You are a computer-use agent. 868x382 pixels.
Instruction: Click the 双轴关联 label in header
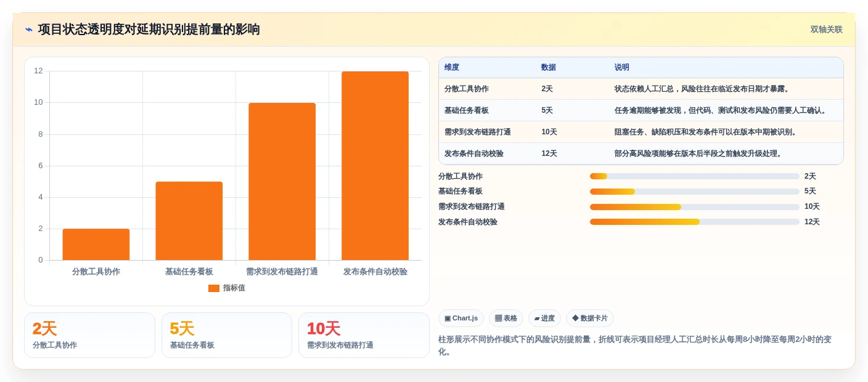tap(826, 30)
